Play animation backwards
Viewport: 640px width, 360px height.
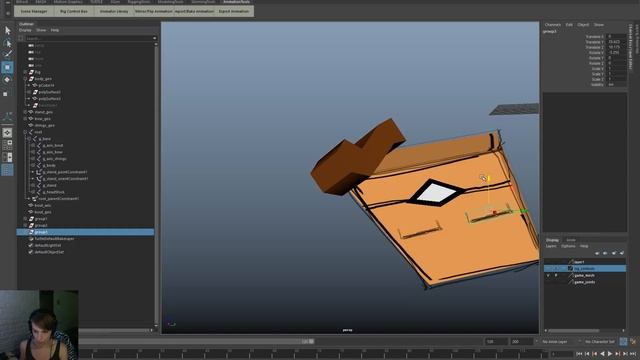coord(602,354)
